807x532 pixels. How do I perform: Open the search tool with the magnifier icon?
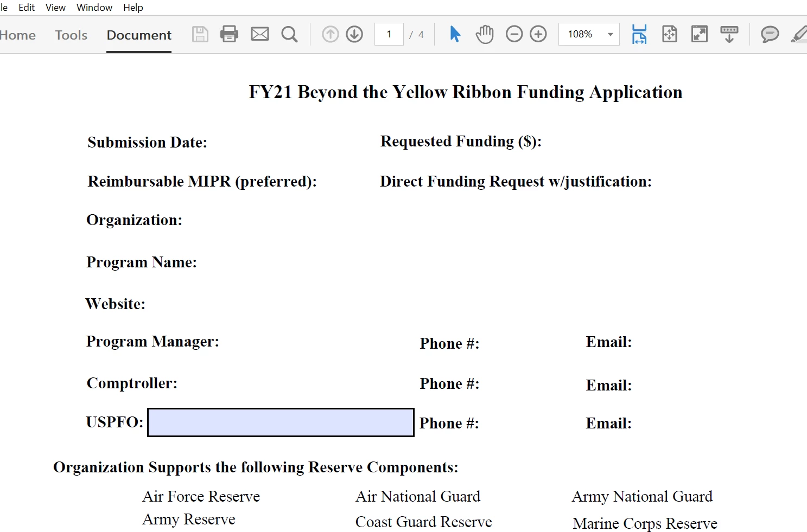289,34
